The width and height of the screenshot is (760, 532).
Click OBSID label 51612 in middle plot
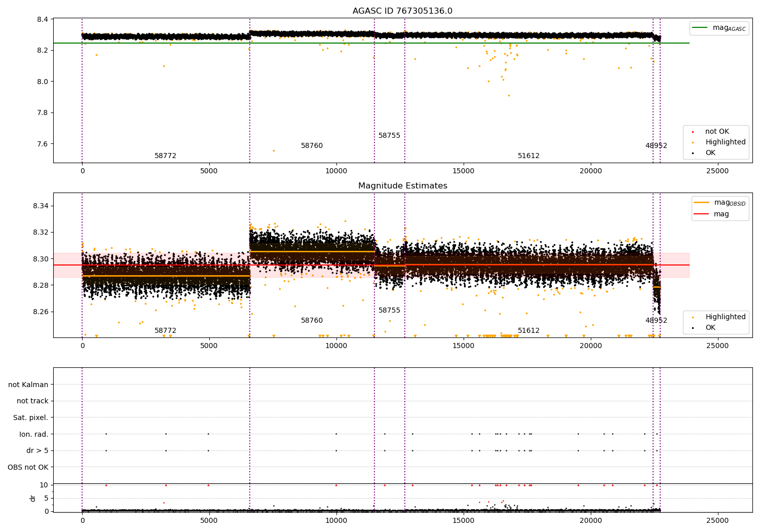point(528,331)
